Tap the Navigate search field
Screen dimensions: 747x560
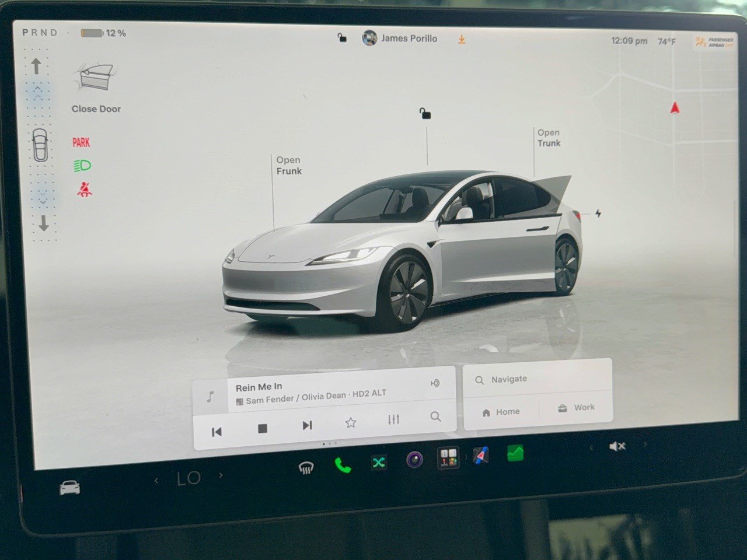click(537, 378)
